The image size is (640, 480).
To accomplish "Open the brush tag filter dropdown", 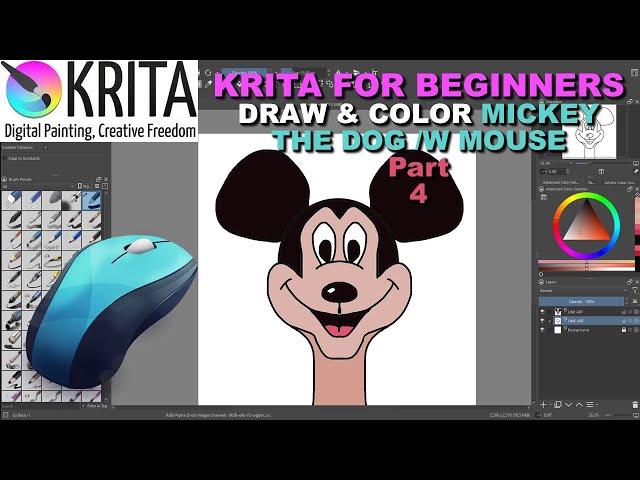I will [x=38, y=186].
